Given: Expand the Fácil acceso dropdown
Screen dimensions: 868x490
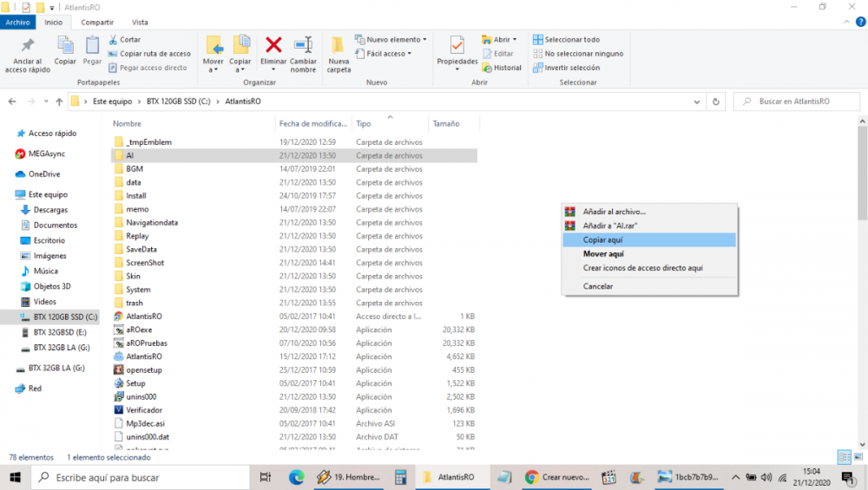Looking at the screenshot, I should (383, 54).
